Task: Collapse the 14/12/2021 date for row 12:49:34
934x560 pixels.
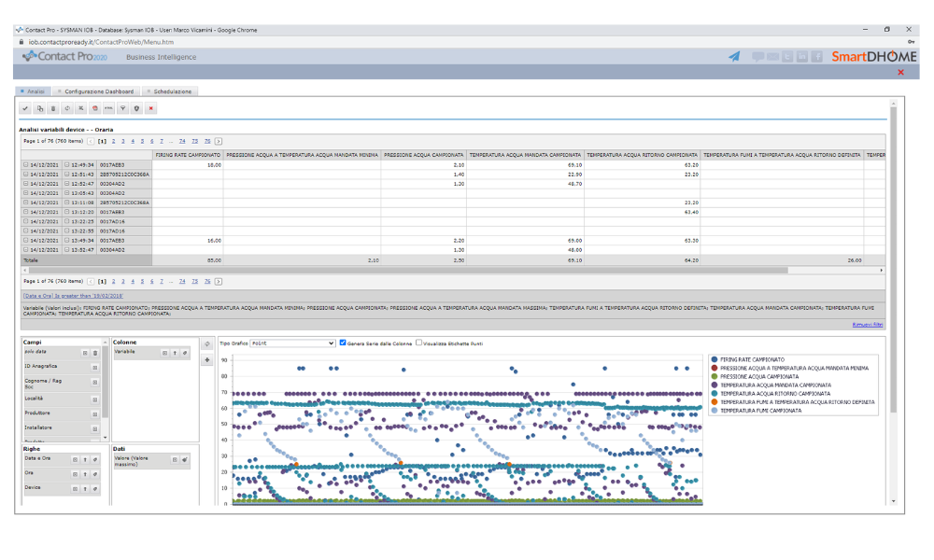Action: coord(25,165)
